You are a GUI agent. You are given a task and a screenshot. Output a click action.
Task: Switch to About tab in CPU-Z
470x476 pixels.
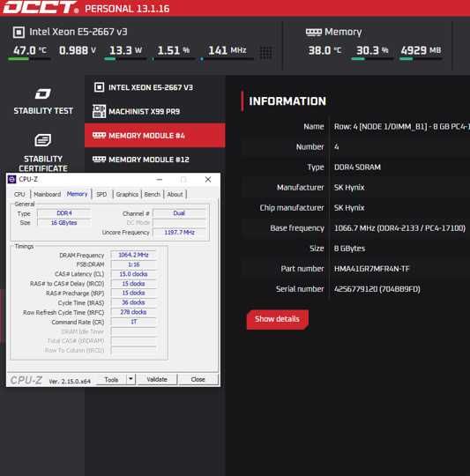(x=175, y=194)
